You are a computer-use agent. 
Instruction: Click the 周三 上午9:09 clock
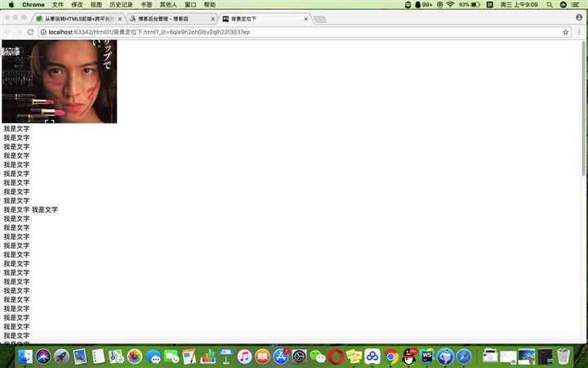[x=519, y=5]
